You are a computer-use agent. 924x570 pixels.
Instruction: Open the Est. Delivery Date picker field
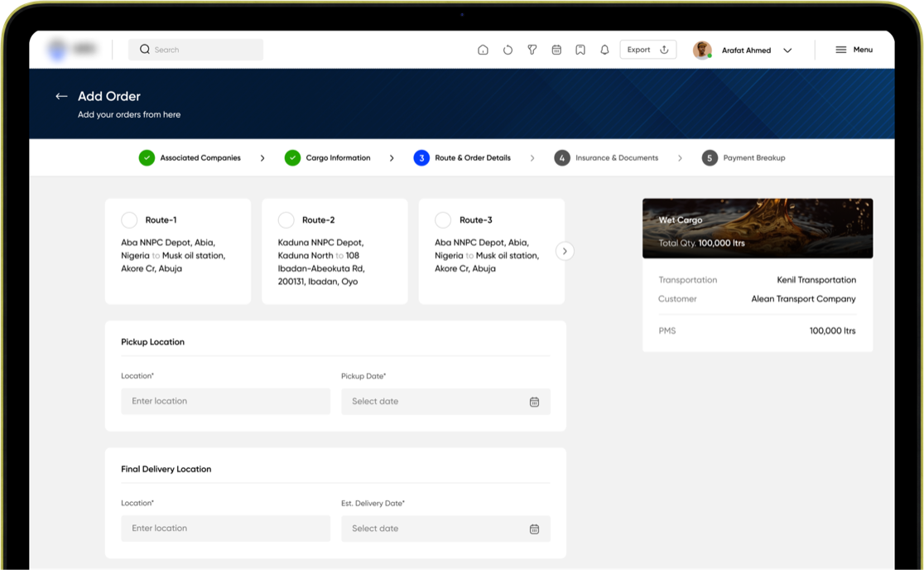click(x=445, y=529)
